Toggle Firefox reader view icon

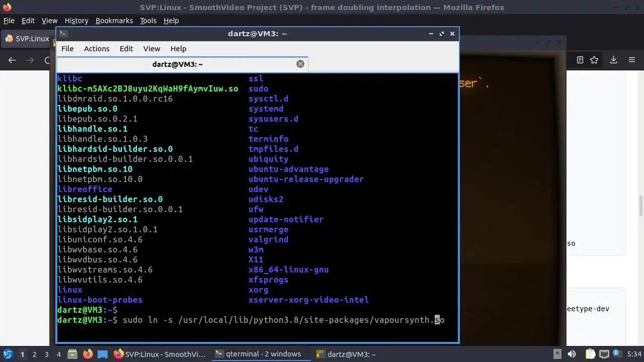580,60
